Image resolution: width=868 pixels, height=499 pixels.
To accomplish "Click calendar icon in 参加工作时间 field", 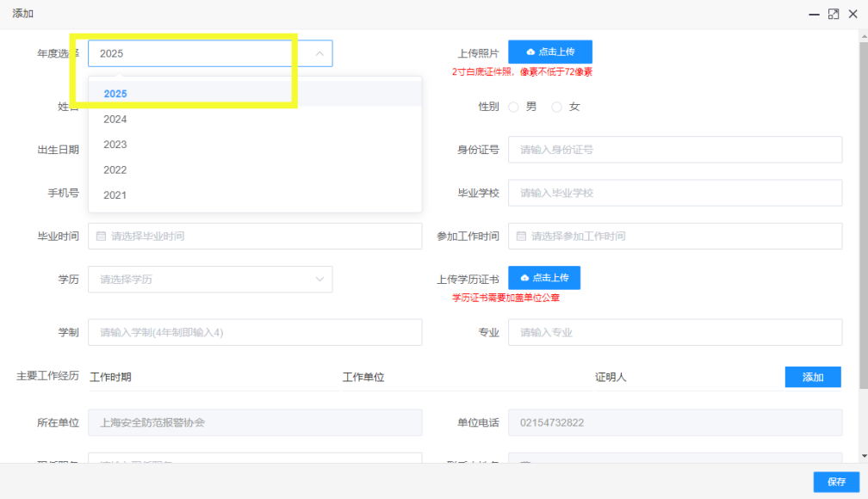I will click(x=521, y=236).
